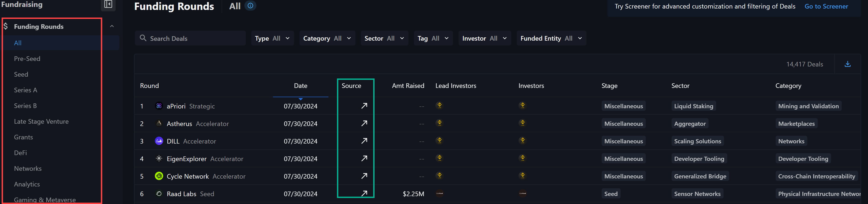This screenshot has height=204, width=868.
Task: Click lead investor logo in Raad Labs row
Action: click(x=439, y=194)
